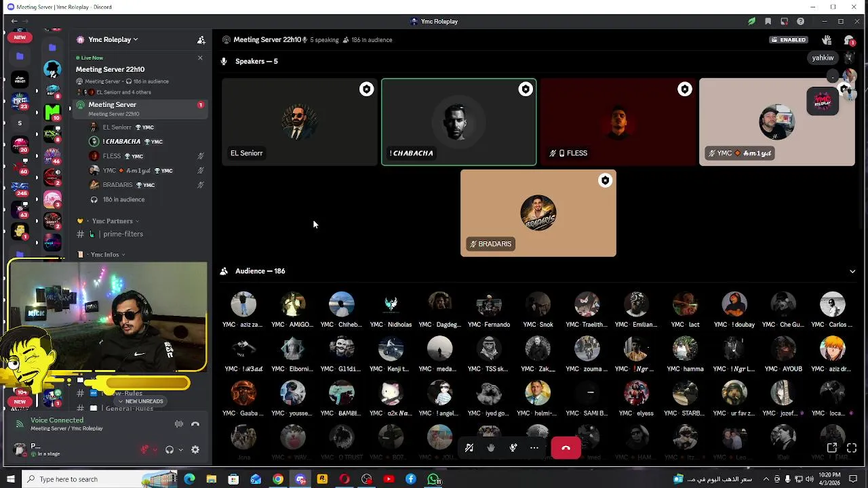868x488 pixels.
Task: Open the taskbar volume speaker icon
Action: (x=810, y=479)
